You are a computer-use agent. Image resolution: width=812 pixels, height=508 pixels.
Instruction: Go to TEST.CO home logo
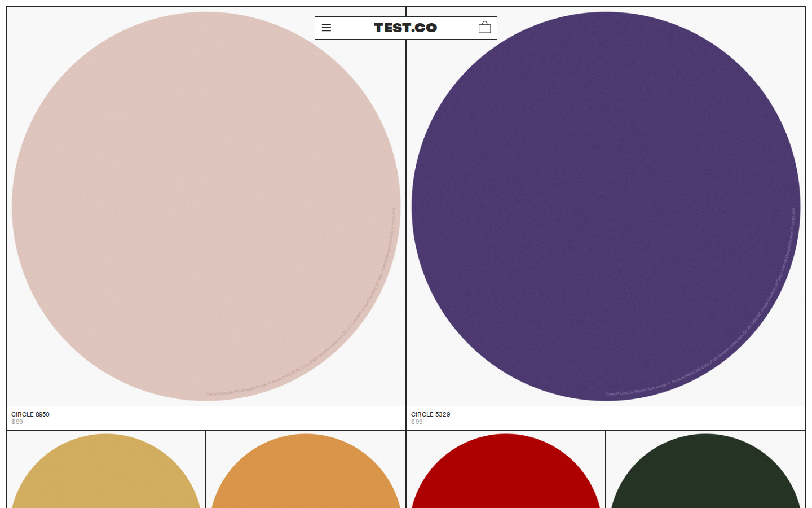405,28
